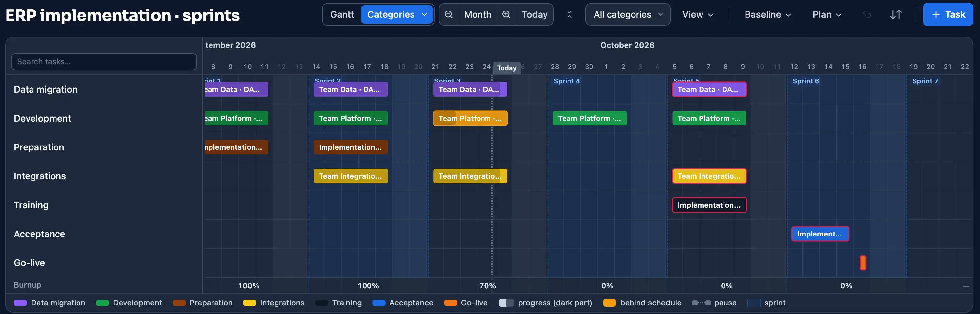This screenshot has width=980, height=314.
Task: Click the Go-live milestone marker
Action: (863, 263)
